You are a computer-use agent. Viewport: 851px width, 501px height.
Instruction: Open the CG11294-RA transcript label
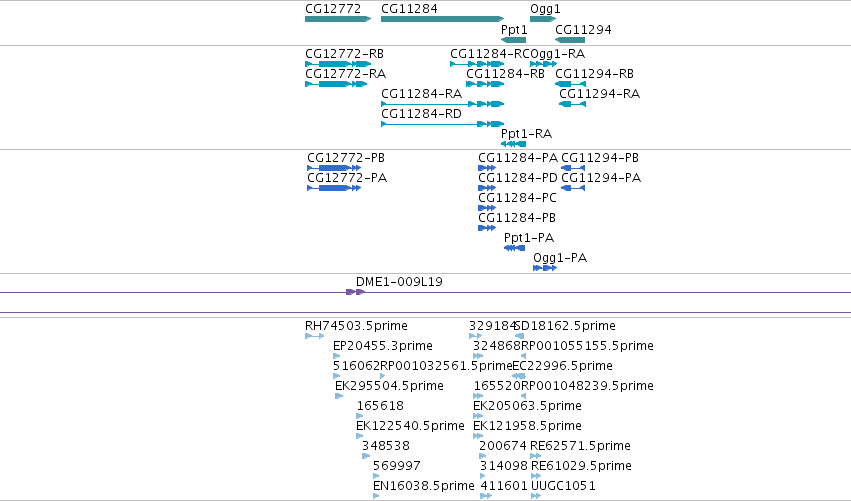pos(600,94)
